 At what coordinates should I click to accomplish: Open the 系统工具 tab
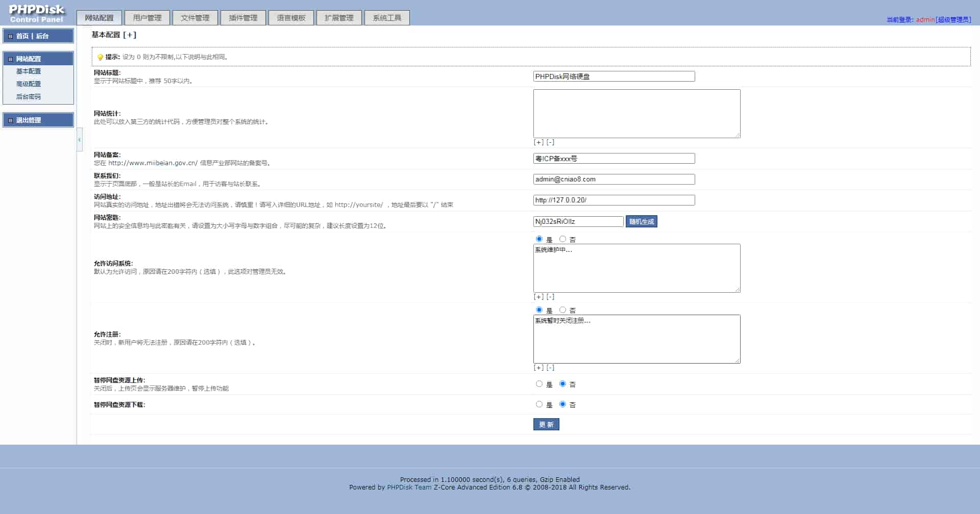(387, 18)
